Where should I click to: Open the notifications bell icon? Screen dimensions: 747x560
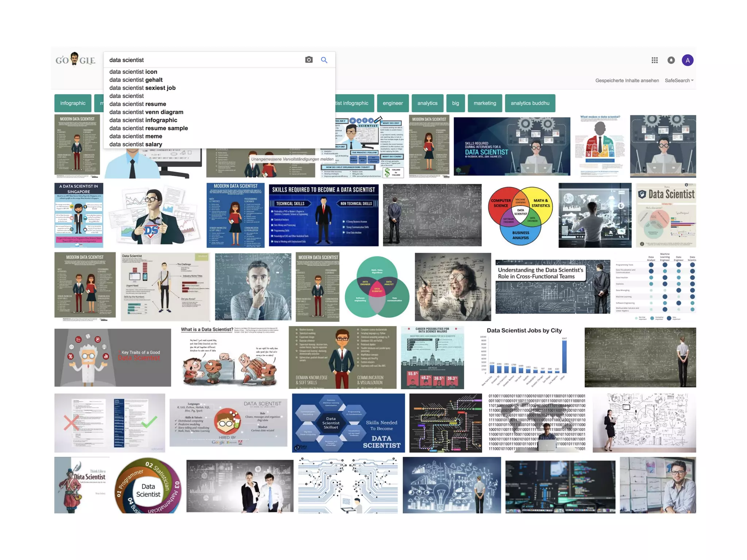pos(671,60)
